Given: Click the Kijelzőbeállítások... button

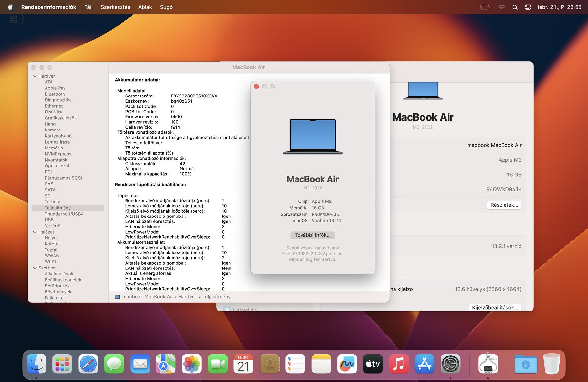Looking at the screenshot, I should [495, 307].
